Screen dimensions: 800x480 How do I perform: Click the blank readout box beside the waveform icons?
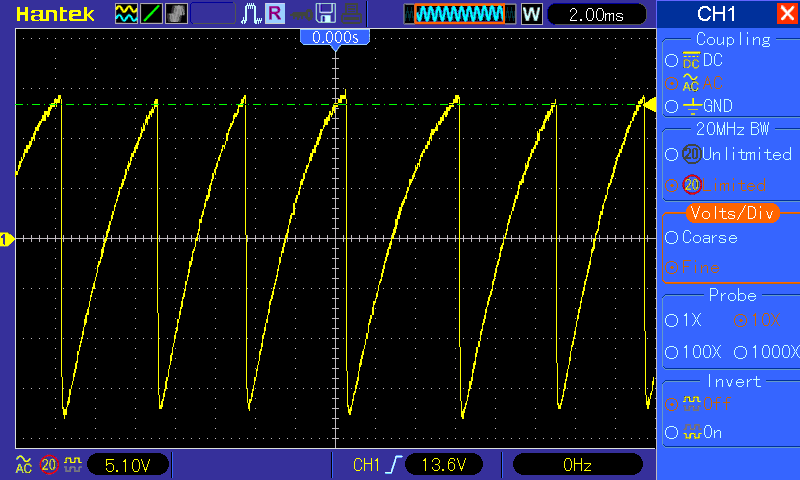point(213,14)
